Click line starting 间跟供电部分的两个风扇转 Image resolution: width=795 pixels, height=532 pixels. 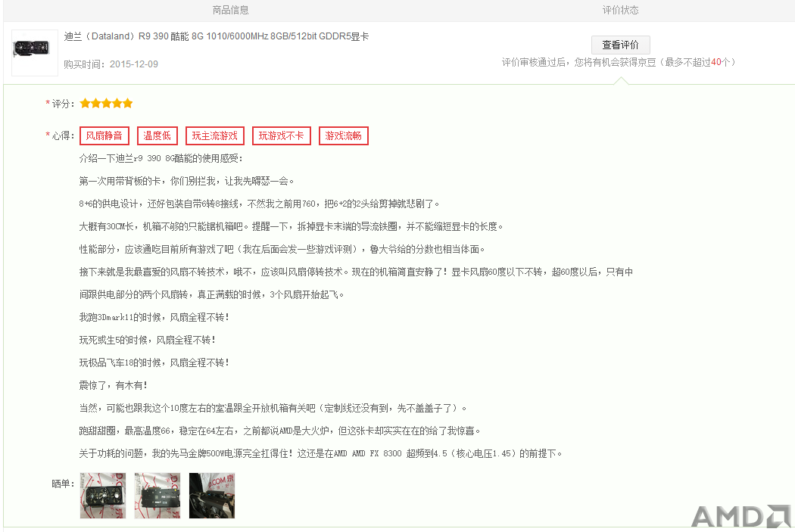click(x=211, y=295)
